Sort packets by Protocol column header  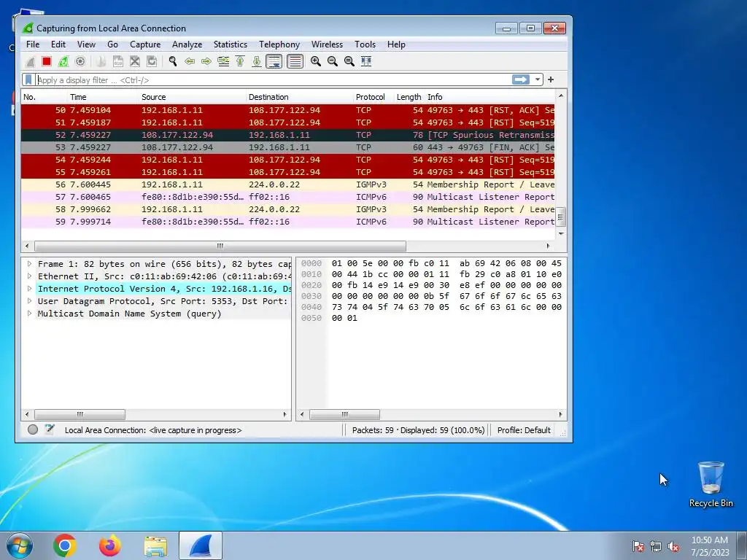(x=373, y=97)
